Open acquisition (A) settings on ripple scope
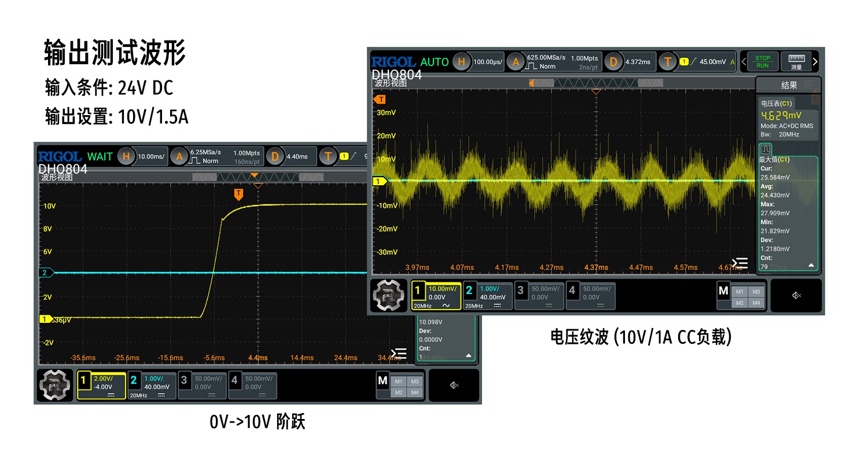 click(x=514, y=61)
